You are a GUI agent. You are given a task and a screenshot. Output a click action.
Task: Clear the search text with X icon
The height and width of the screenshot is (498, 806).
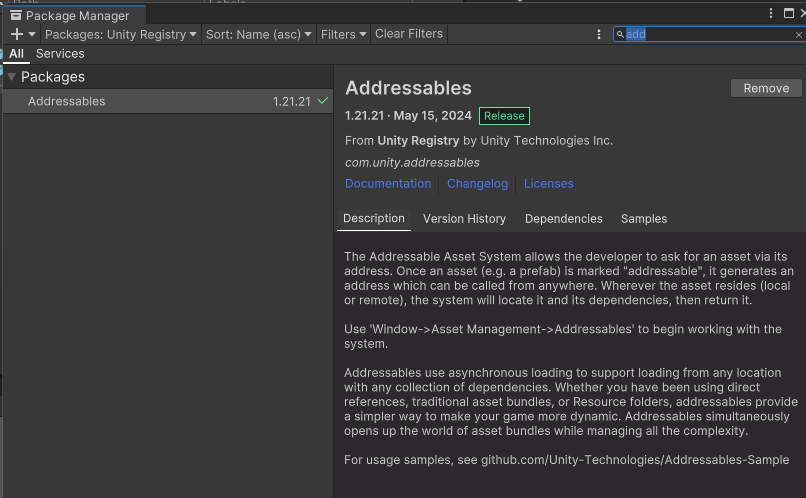coord(798,35)
